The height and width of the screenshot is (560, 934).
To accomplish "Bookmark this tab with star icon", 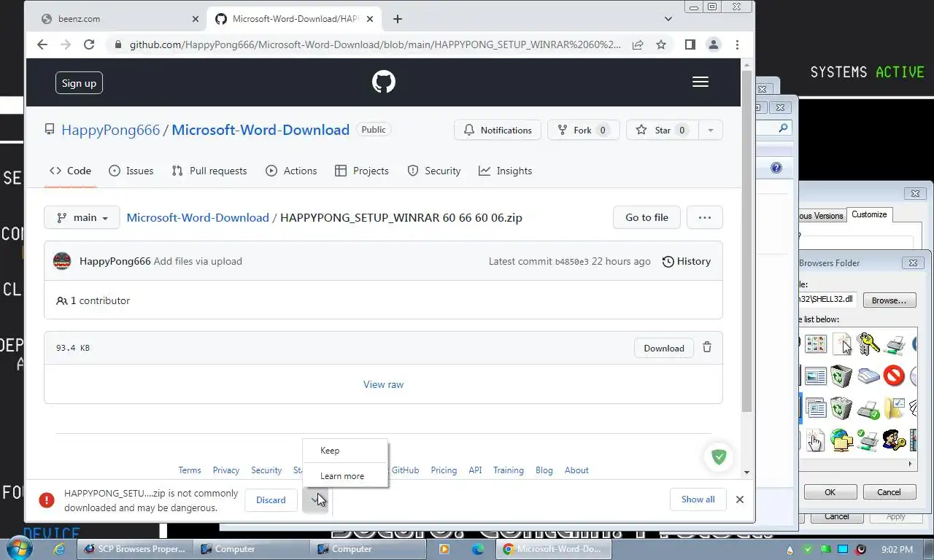I will click(x=661, y=44).
